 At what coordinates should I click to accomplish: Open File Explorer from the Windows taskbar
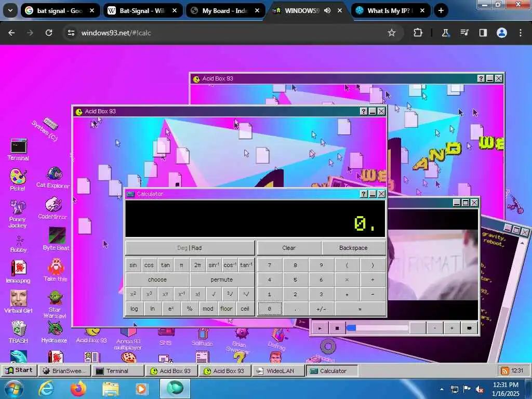tap(111, 389)
